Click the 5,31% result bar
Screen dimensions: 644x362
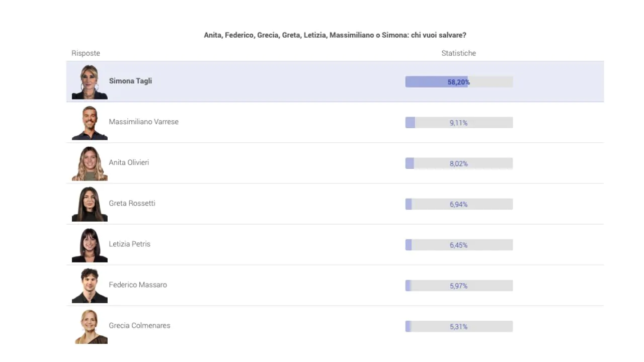click(459, 326)
